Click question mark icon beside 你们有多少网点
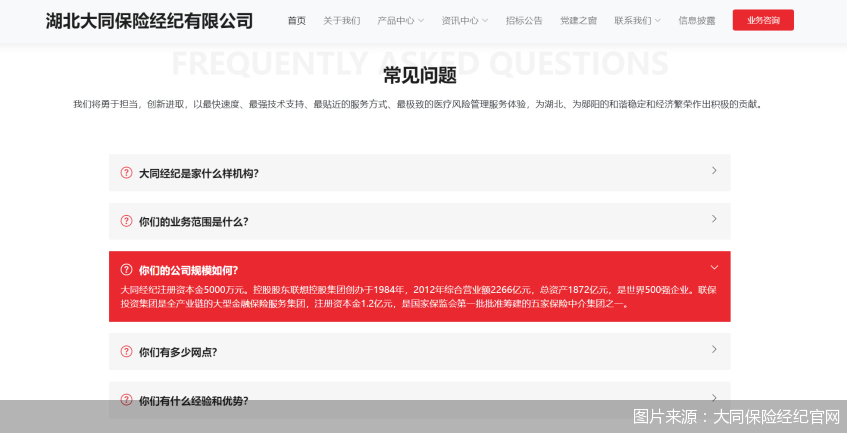Viewport: 847px width, 433px height. (126, 351)
